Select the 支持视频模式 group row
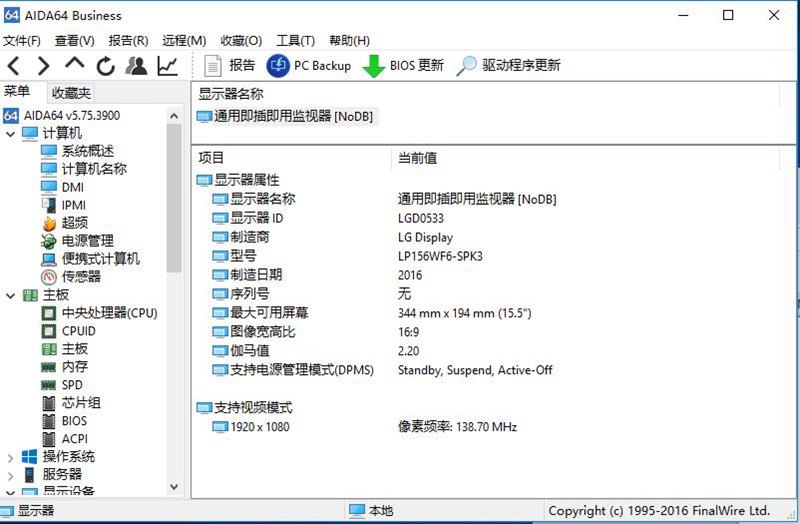The image size is (800, 524). tap(244, 408)
